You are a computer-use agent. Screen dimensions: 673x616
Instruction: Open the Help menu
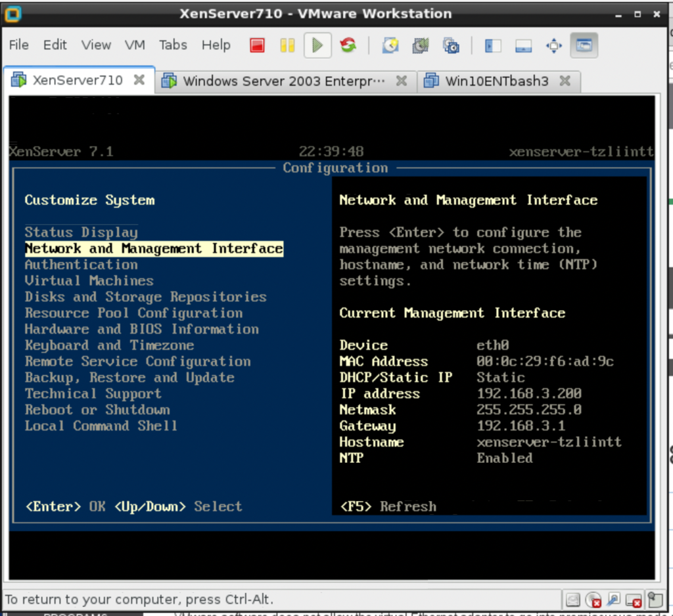216,45
